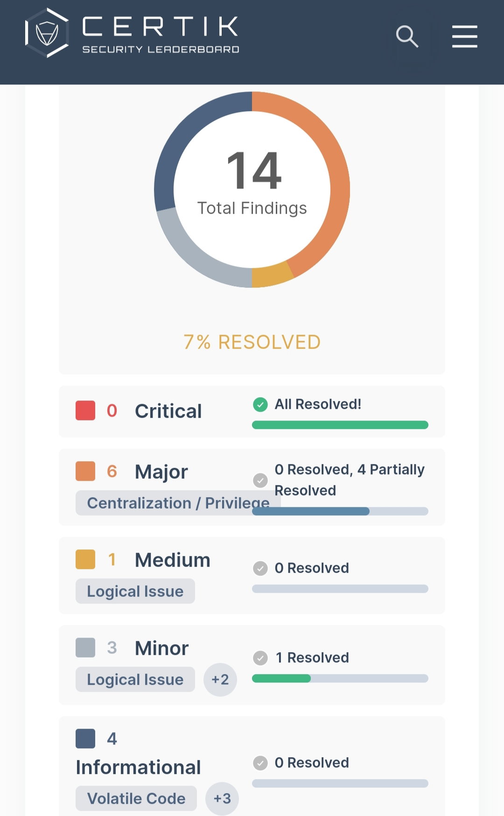Click Volatile Code tag
Screen dimensions: 504x816
pos(136,798)
